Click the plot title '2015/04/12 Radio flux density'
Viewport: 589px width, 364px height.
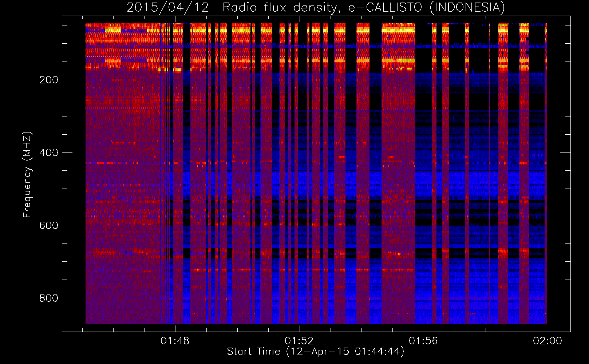click(x=316, y=7)
